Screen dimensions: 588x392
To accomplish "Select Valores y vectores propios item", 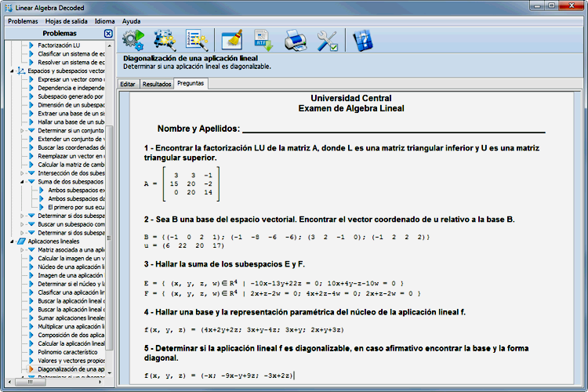I will [x=71, y=361].
